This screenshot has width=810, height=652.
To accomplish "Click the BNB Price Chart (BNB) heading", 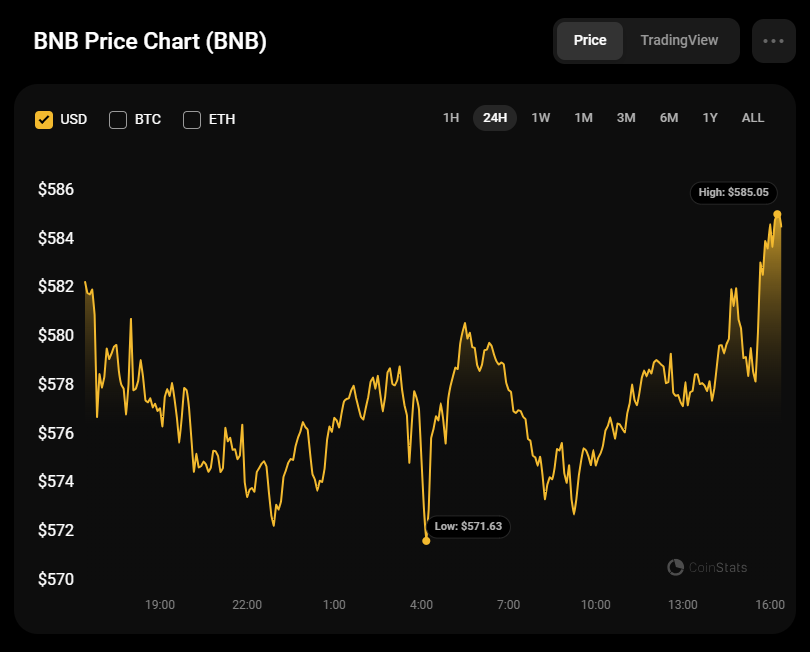I will pos(150,41).
